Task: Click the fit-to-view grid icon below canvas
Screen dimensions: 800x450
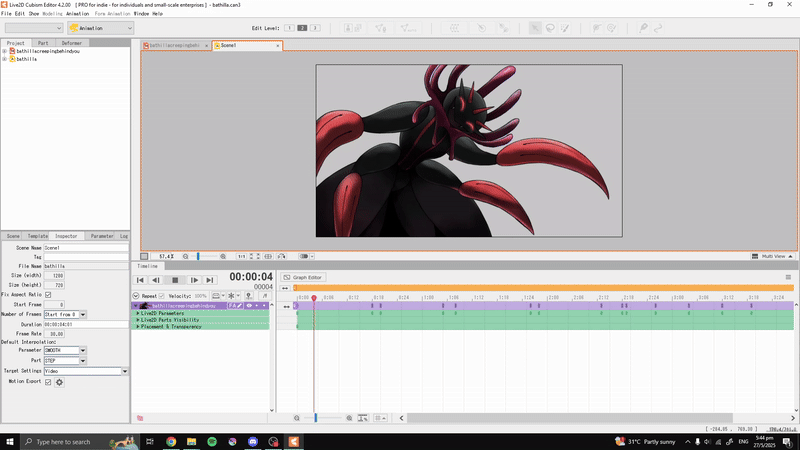Action: click(268, 256)
